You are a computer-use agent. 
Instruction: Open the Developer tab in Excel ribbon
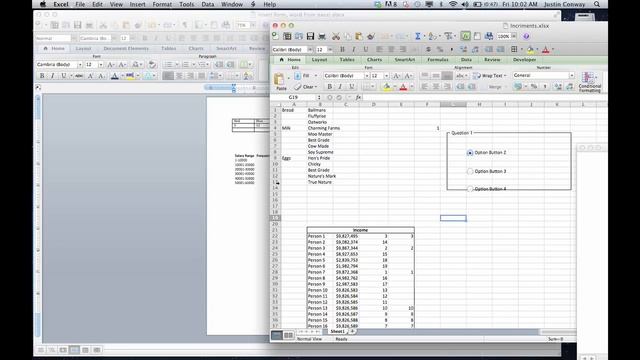524,60
